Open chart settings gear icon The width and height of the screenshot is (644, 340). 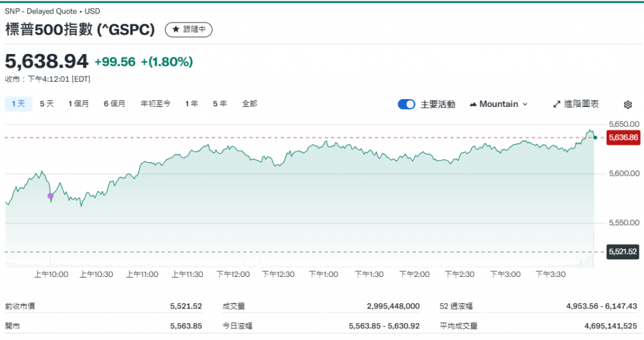pos(628,104)
